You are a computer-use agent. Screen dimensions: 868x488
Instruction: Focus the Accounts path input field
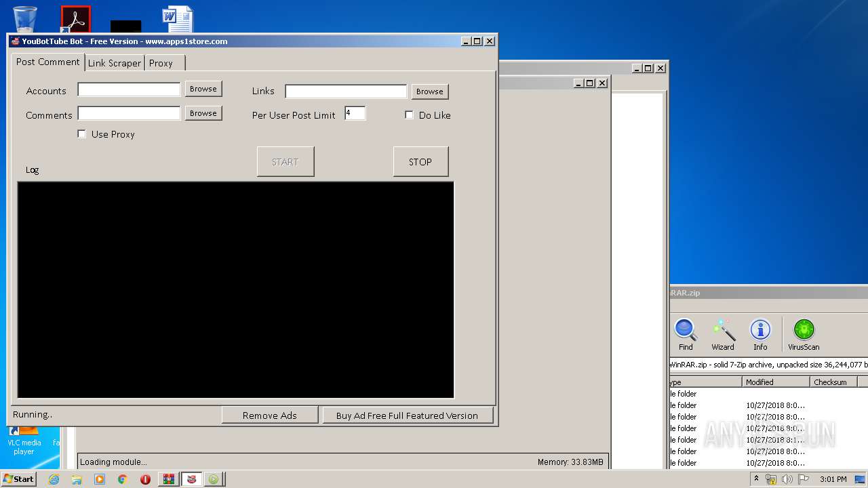(x=129, y=89)
